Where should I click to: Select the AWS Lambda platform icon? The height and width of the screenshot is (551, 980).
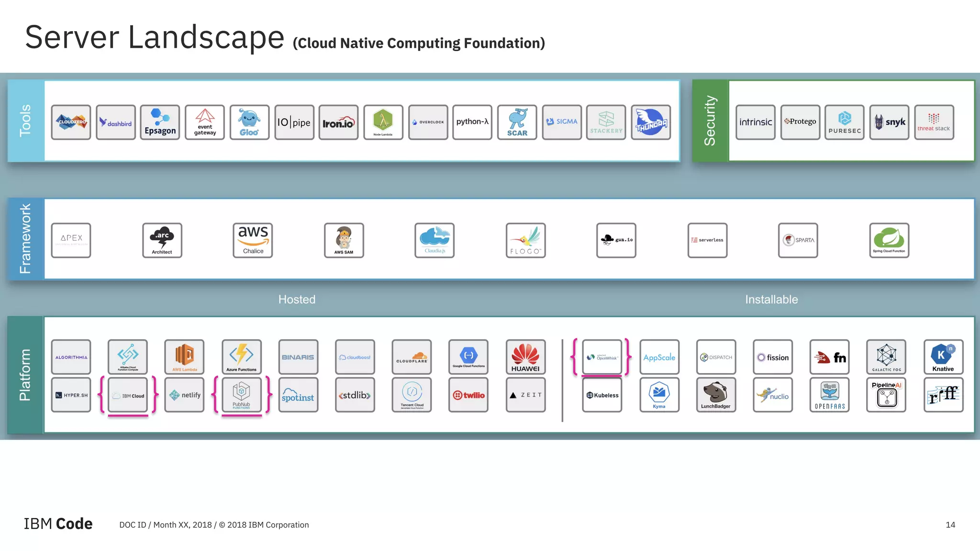[x=184, y=357]
